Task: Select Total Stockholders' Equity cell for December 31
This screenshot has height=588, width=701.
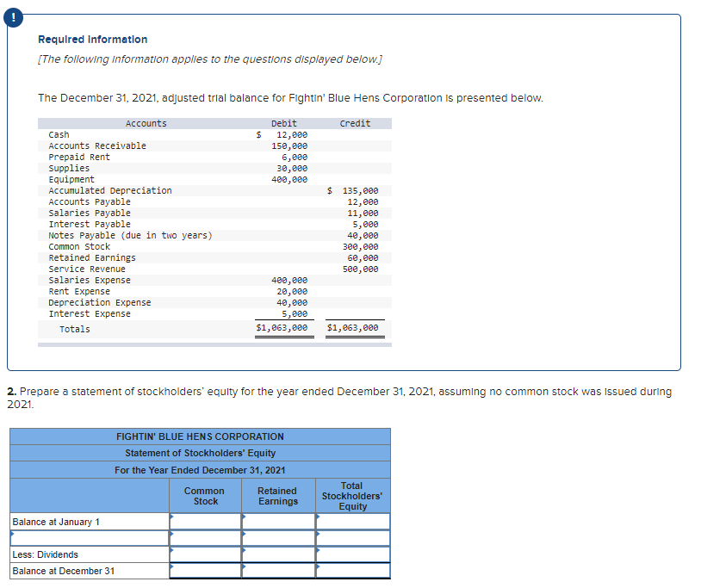Action: (x=353, y=571)
